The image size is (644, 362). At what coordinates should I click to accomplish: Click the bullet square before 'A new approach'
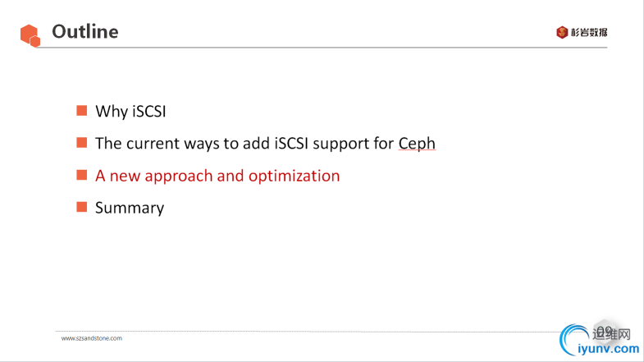coord(81,175)
